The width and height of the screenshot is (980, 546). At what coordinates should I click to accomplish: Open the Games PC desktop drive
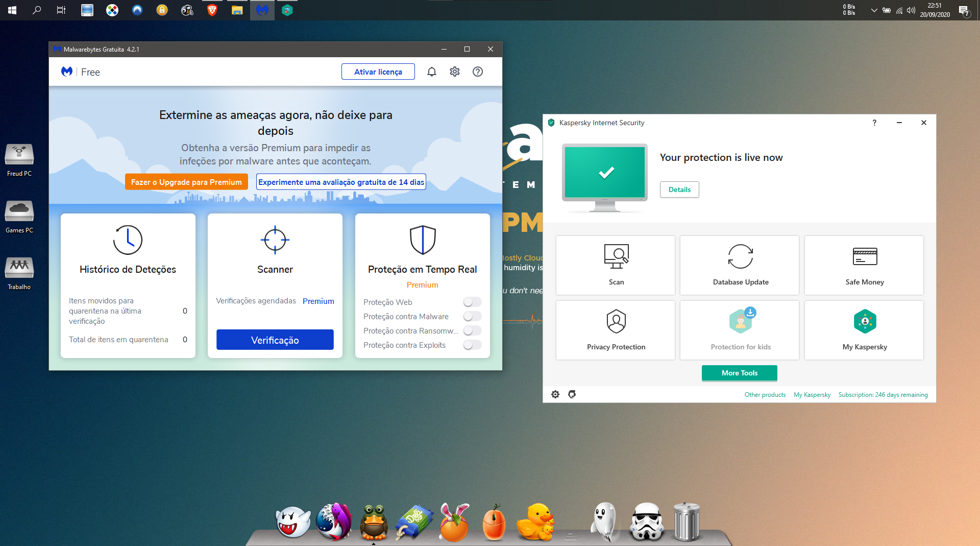(19, 217)
